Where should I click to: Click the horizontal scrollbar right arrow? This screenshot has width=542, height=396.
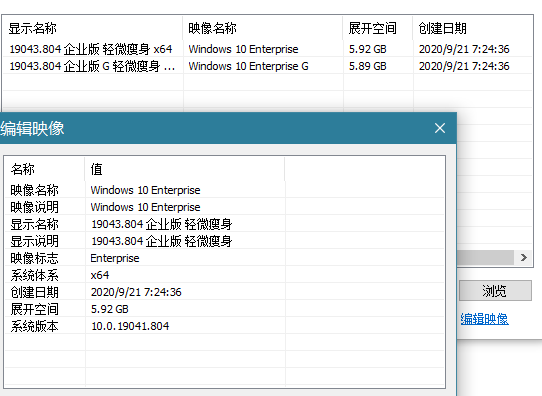524,257
